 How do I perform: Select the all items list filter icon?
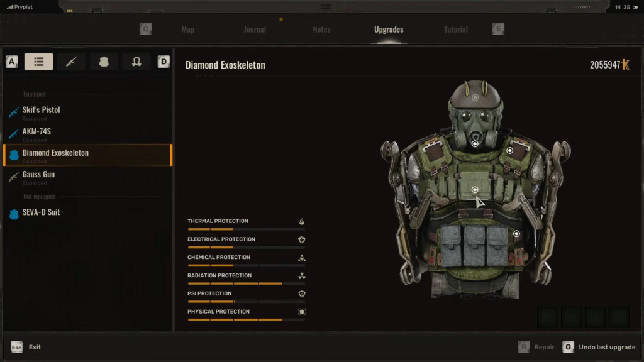(x=38, y=62)
